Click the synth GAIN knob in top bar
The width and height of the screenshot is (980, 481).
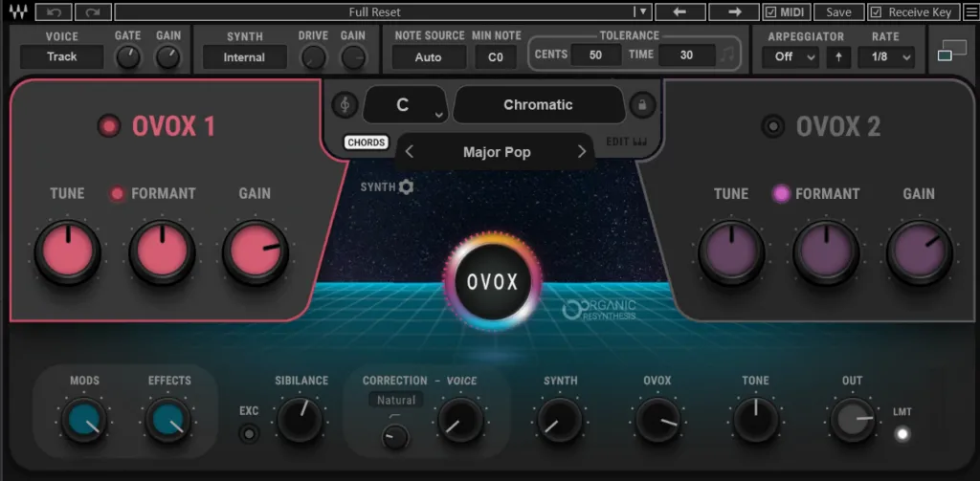point(354,58)
